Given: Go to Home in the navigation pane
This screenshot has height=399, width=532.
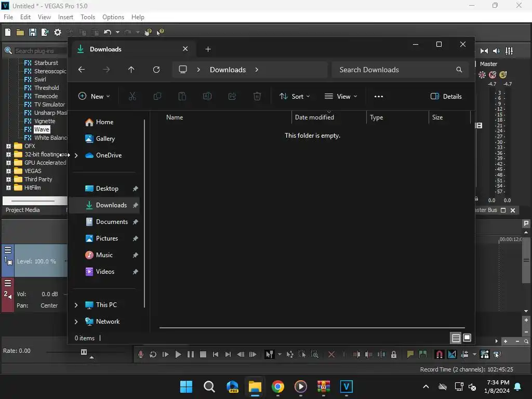Looking at the screenshot, I should (x=104, y=122).
